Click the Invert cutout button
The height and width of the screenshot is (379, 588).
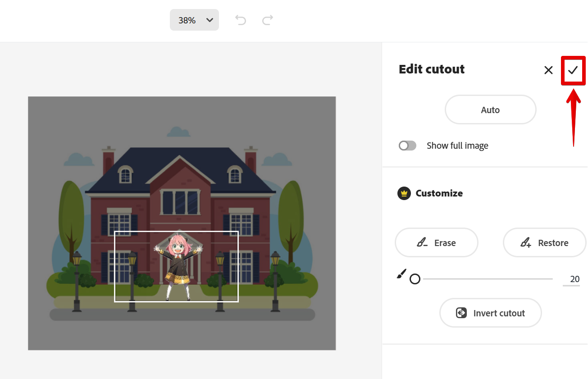coord(490,313)
